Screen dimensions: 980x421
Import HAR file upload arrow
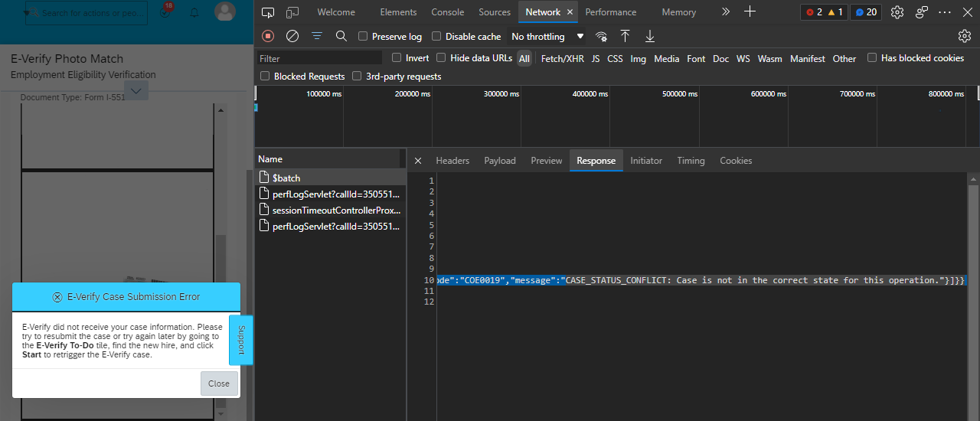coord(626,36)
